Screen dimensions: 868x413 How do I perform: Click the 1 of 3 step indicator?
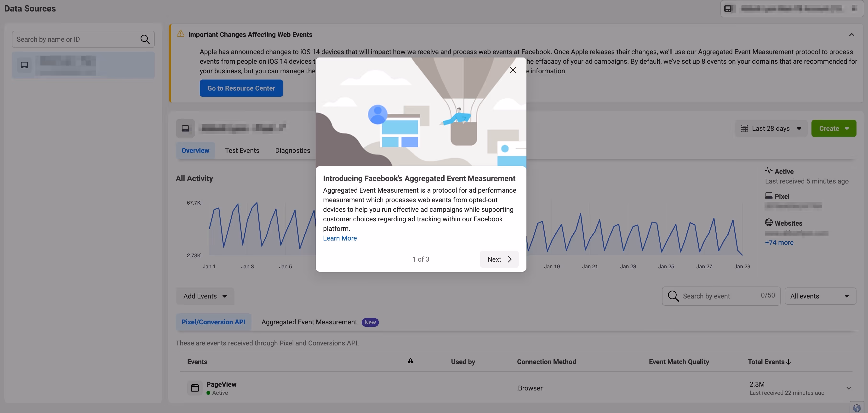click(421, 259)
